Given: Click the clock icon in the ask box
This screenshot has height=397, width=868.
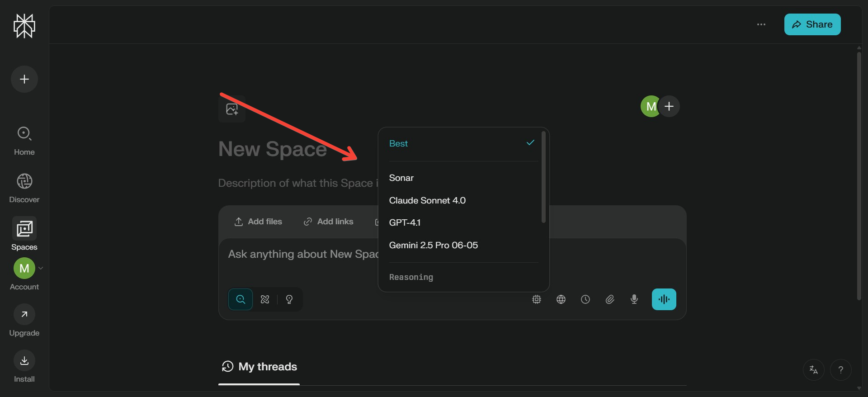Looking at the screenshot, I should click(x=585, y=299).
